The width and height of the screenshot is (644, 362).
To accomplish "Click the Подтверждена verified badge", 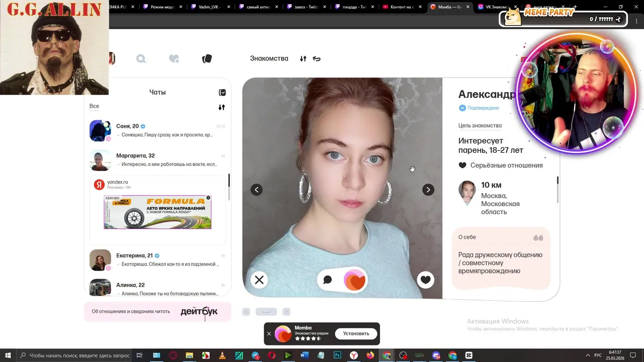I will coord(478,108).
